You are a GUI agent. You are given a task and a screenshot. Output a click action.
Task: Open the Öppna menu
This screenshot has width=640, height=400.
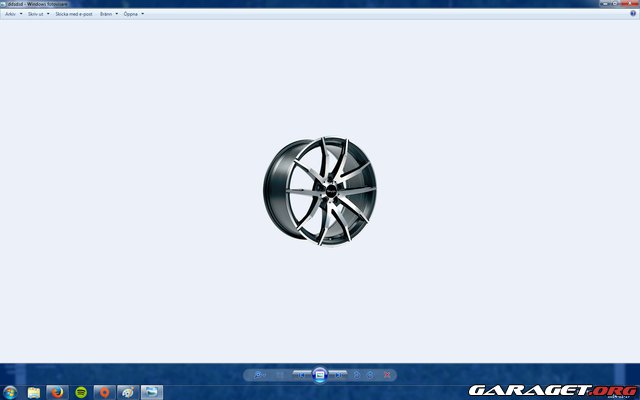point(131,14)
